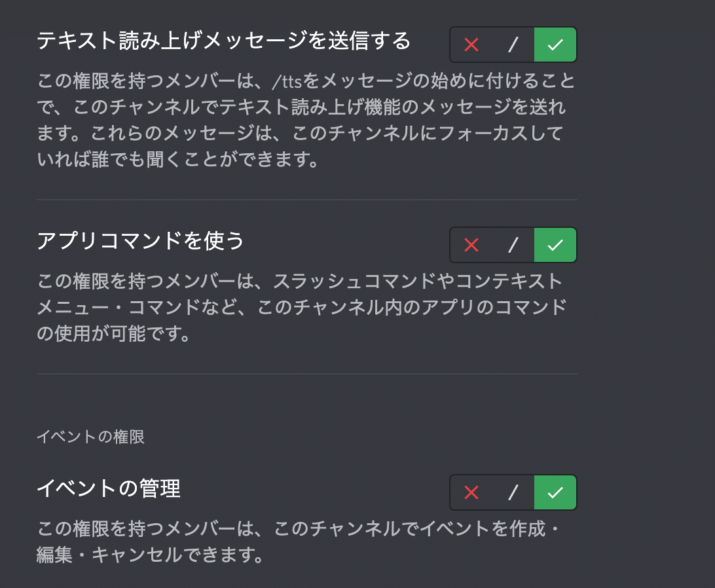The image size is (715, 588).
Task: Click the slash icon for イベントの管理
Action: [x=513, y=492]
